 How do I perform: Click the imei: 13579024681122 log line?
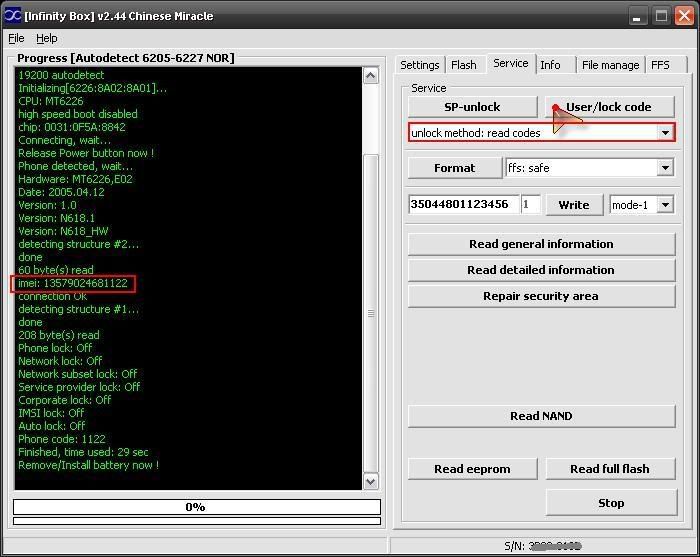point(73,283)
